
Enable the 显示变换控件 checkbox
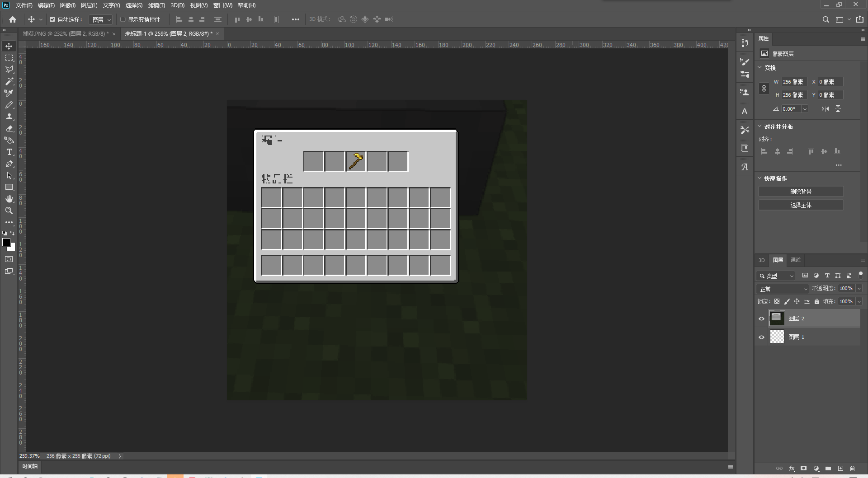(x=123, y=19)
